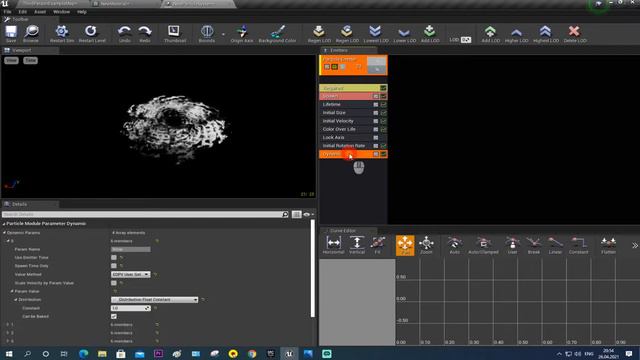Select the Lock Axis module
The height and width of the screenshot is (360, 640).
[x=353, y=138]
